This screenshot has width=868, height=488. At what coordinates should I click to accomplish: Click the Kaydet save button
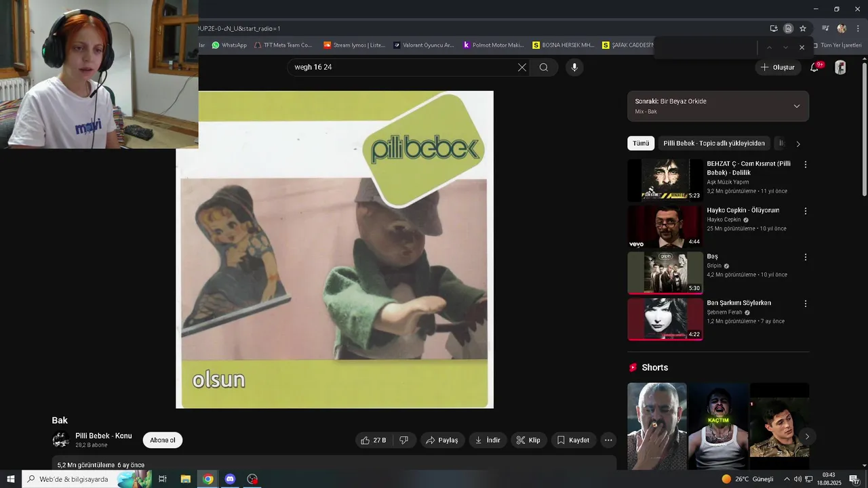(x=573, y=440)
